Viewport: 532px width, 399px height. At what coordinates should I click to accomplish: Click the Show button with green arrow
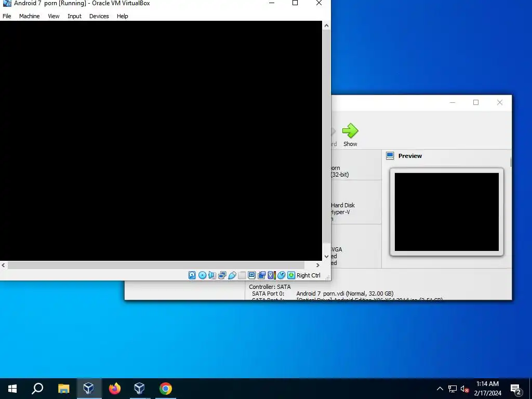pos(350,135)
